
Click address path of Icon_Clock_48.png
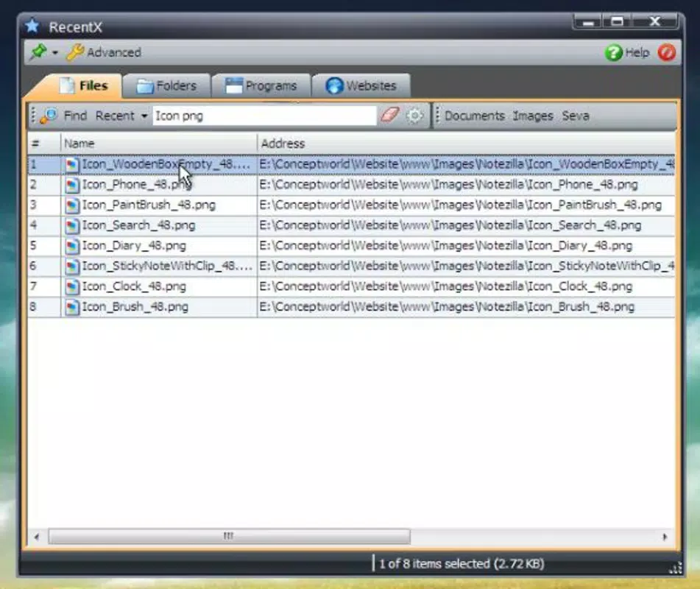click(x=445, y=286)
